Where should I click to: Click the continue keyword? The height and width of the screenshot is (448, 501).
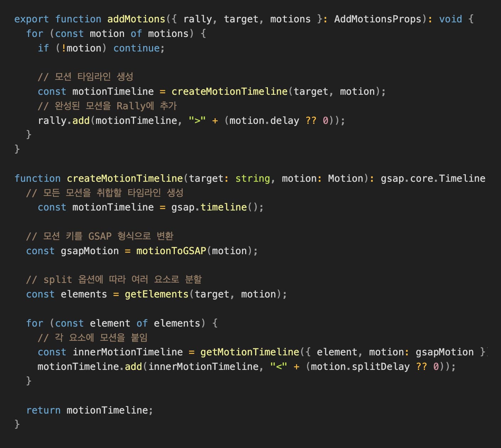(x=136, y=48)
